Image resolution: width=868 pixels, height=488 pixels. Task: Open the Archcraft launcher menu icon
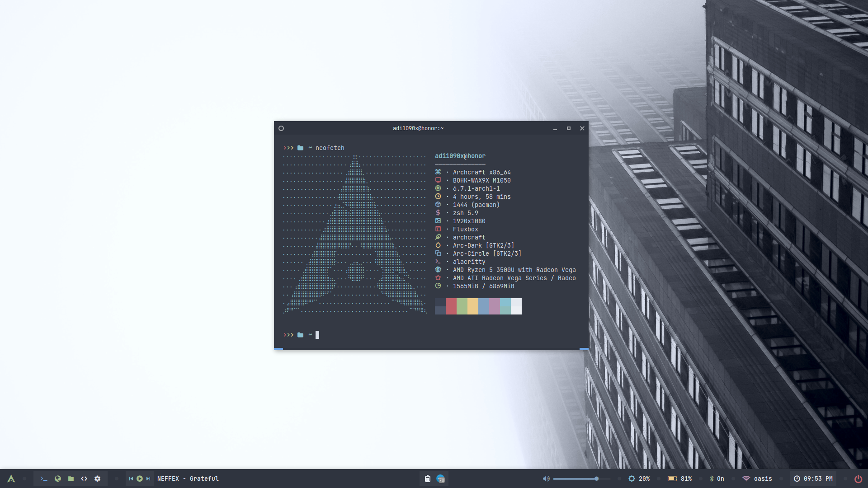point(11,479)
